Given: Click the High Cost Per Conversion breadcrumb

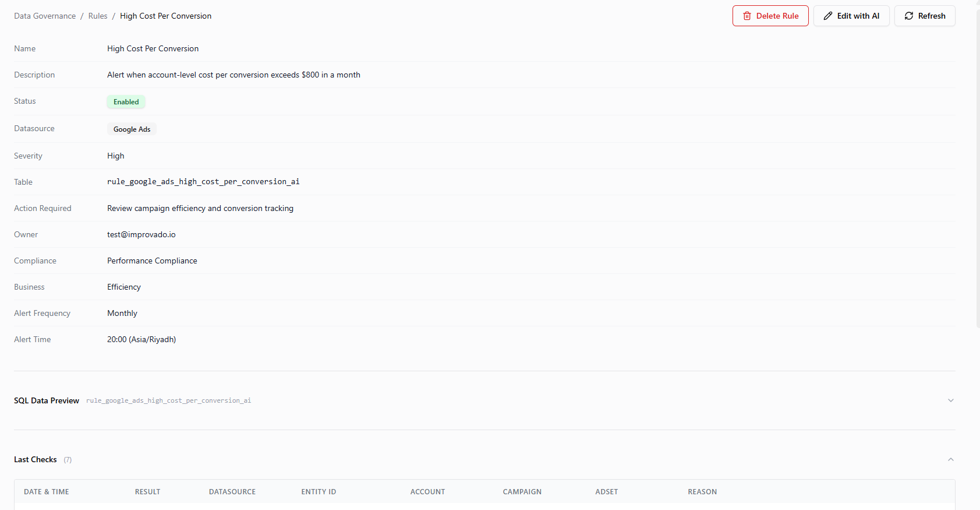Looking at the screenshot, I should click(165, 16).
